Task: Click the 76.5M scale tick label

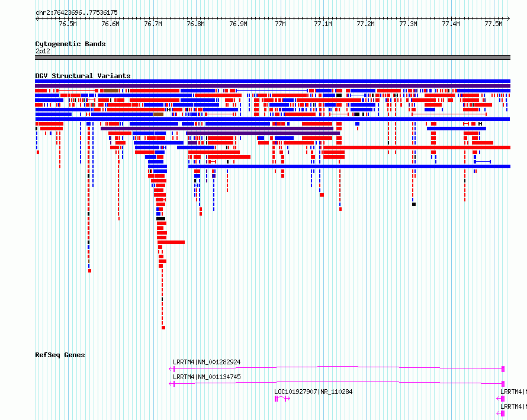Action: (68, 24)
